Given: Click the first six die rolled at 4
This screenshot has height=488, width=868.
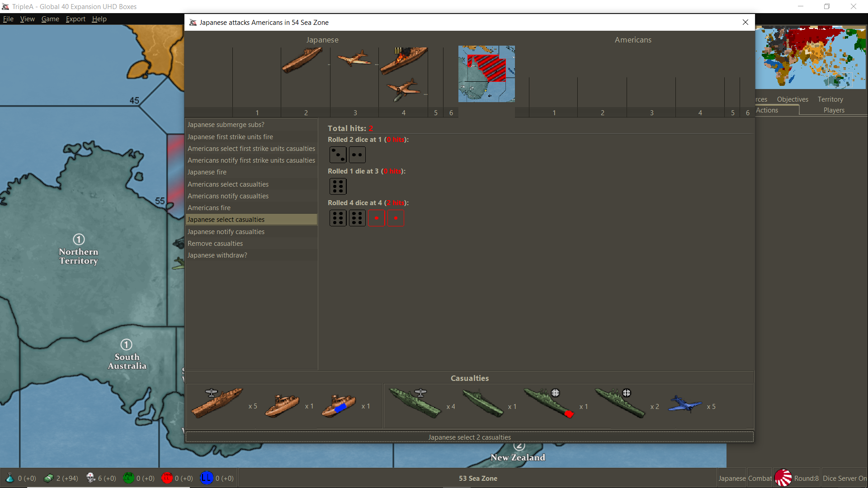Looking at the screenshot, I should 338,218.
